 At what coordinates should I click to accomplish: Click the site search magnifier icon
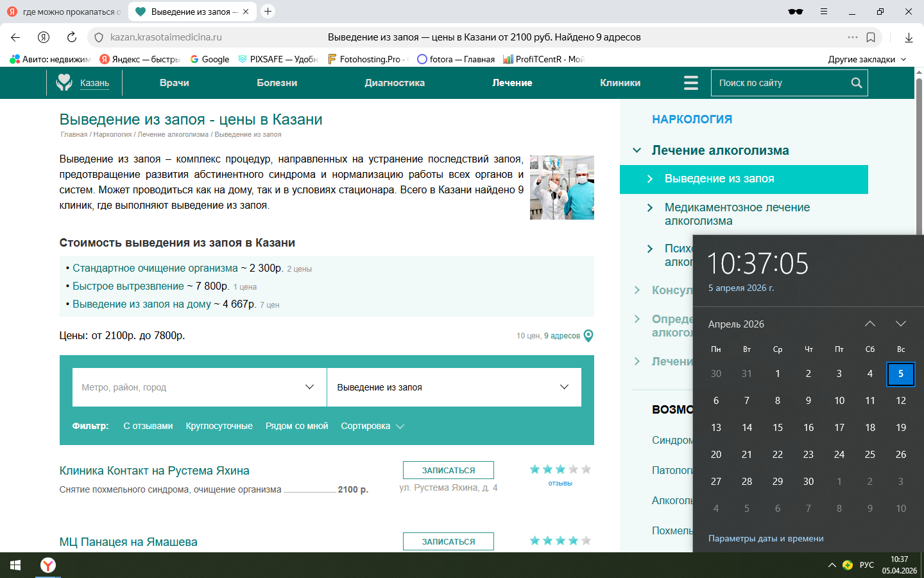pyautogui.click(x=856, y=83)
